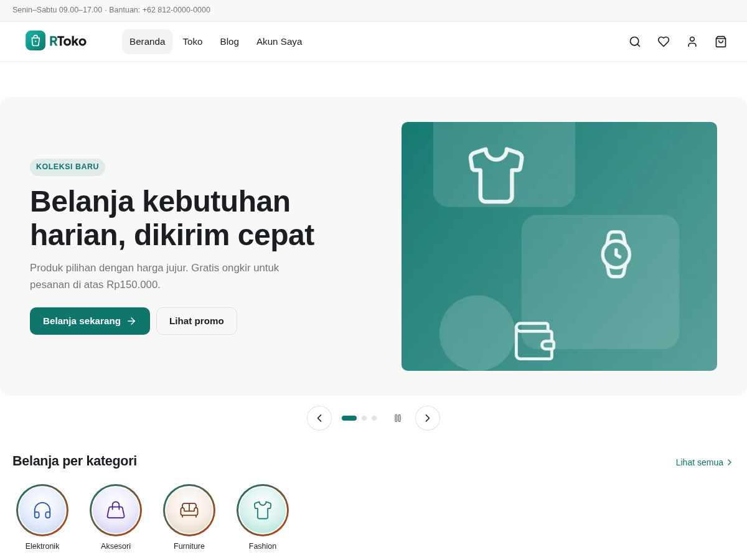Click the support hours and phone text
The image size is (747, 560).
point(111,10)
